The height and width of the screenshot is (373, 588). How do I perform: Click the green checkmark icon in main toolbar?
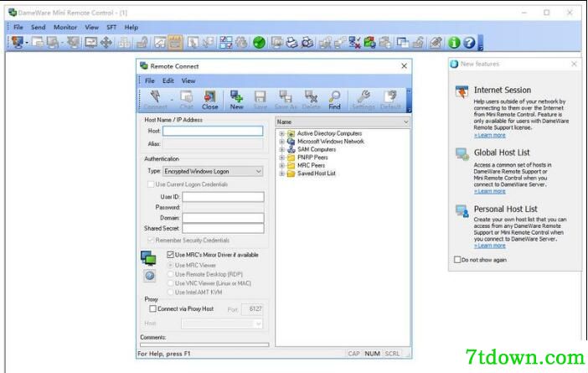259,43
